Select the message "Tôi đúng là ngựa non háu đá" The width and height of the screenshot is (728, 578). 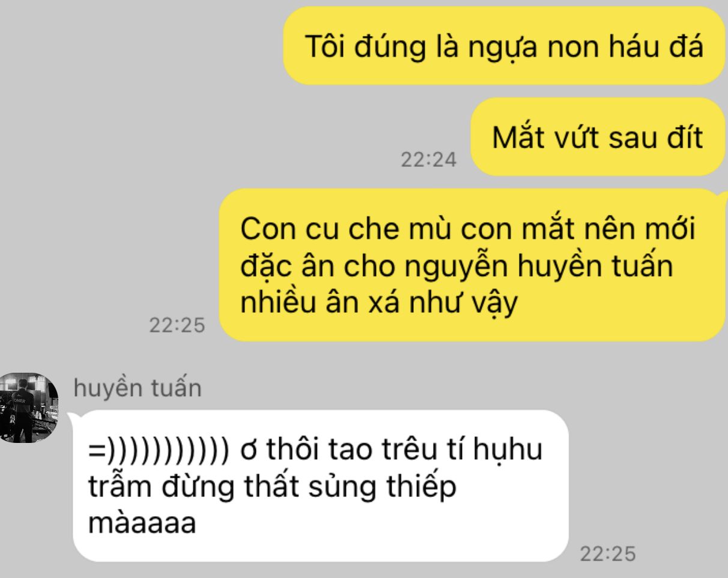tap(504, 46)
